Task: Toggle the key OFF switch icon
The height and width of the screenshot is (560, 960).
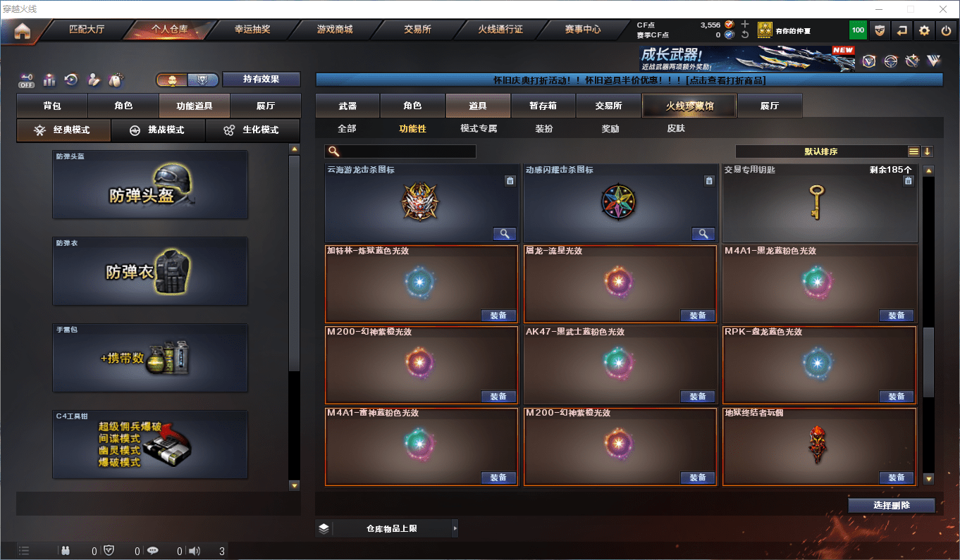Action: (x=27, y=80)
